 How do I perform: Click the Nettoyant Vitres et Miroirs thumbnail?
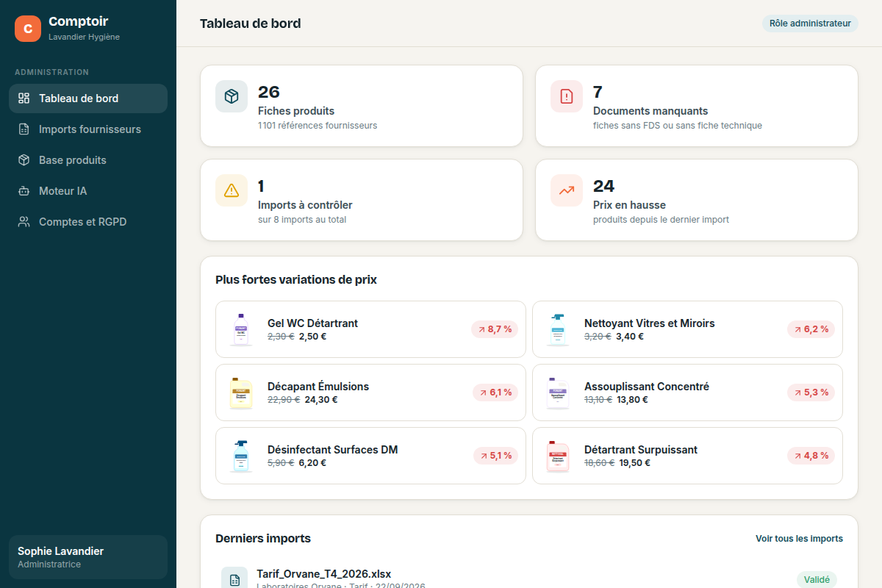pyautogui.click(x=558, y=329)
